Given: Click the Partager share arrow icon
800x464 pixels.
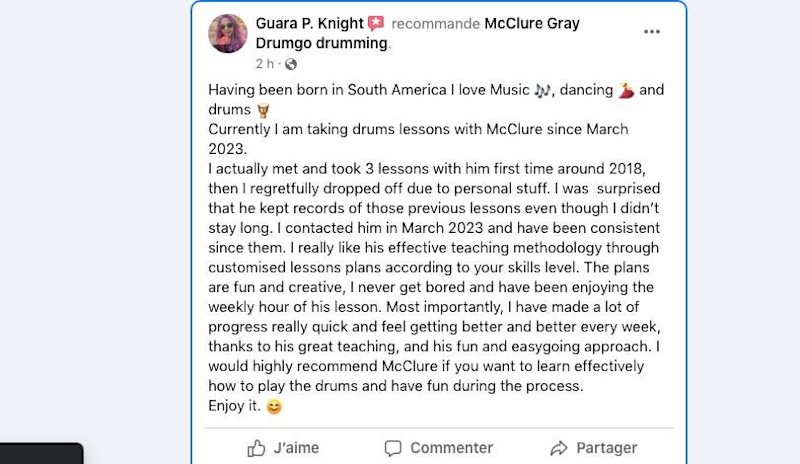Looking at the screenshot, I should pos(559,448).
